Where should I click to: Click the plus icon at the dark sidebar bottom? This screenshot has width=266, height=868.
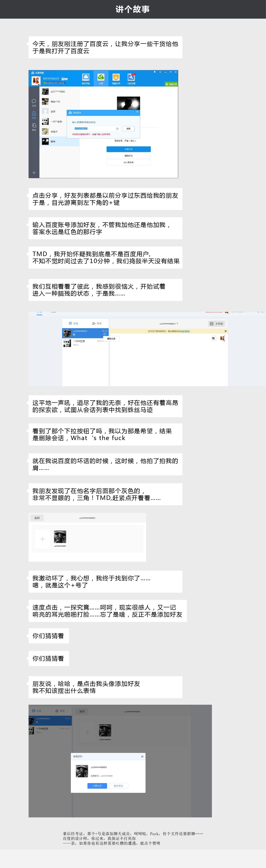tap(34, 173)
